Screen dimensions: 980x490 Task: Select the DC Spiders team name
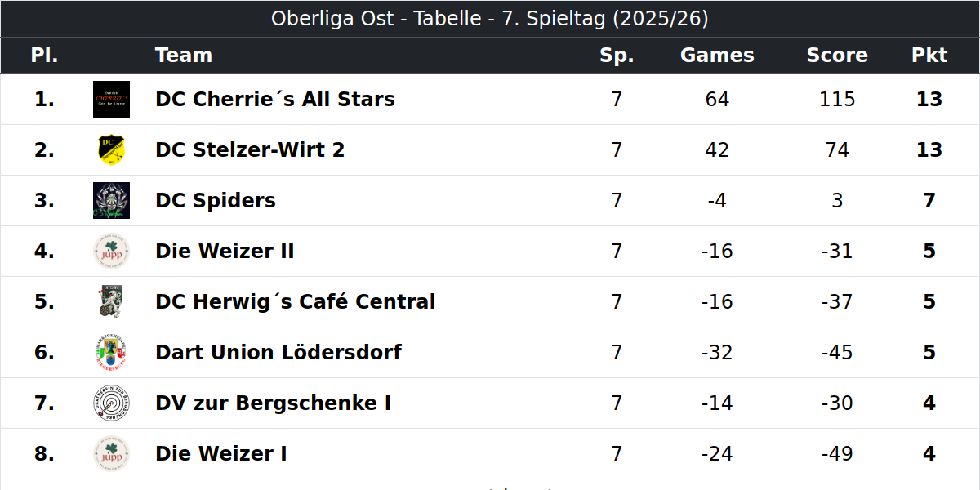click(x=216, y=201)
